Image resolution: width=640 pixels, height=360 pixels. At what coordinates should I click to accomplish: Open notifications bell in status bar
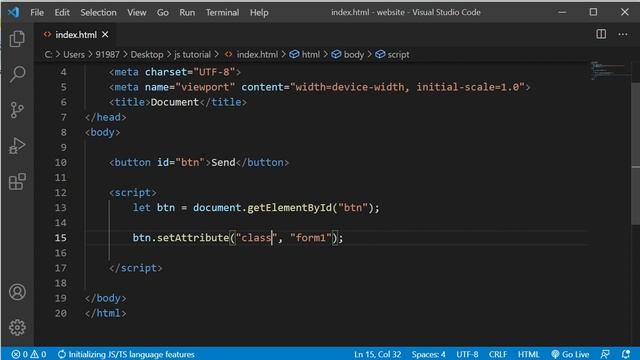click(625, 354)
